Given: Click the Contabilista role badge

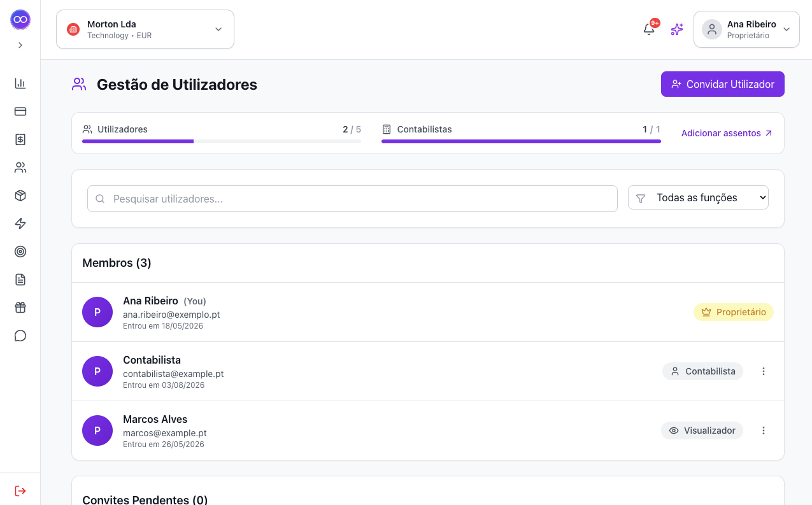Looking at the screenshot, I should [702, 371].
